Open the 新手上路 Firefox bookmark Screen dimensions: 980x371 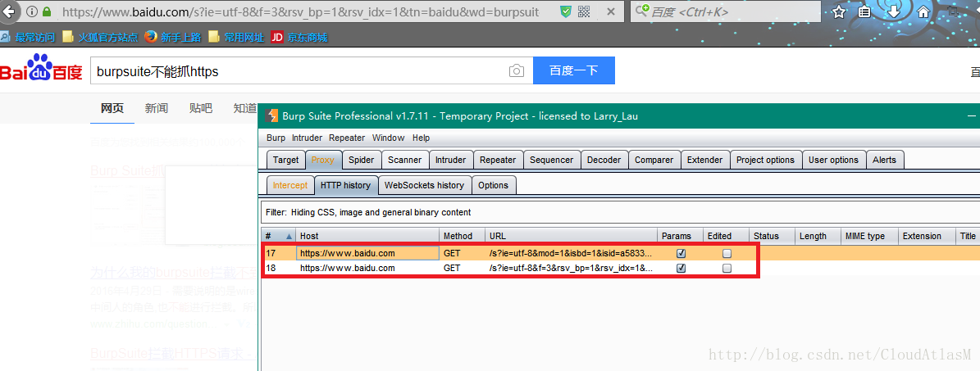tap(172, 38)
